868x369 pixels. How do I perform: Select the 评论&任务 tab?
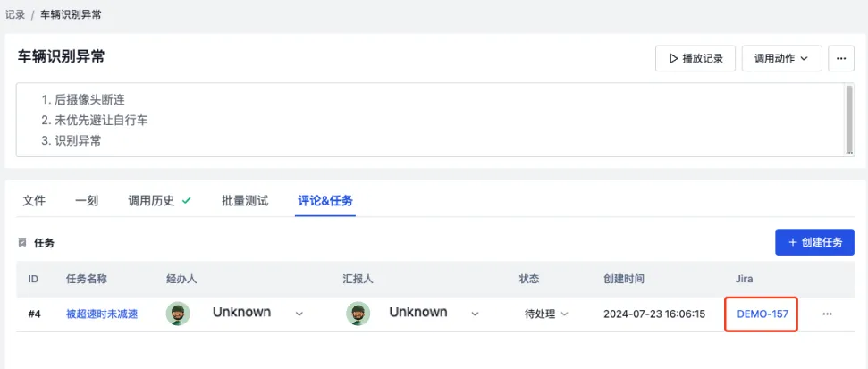(x=325, y=201)
